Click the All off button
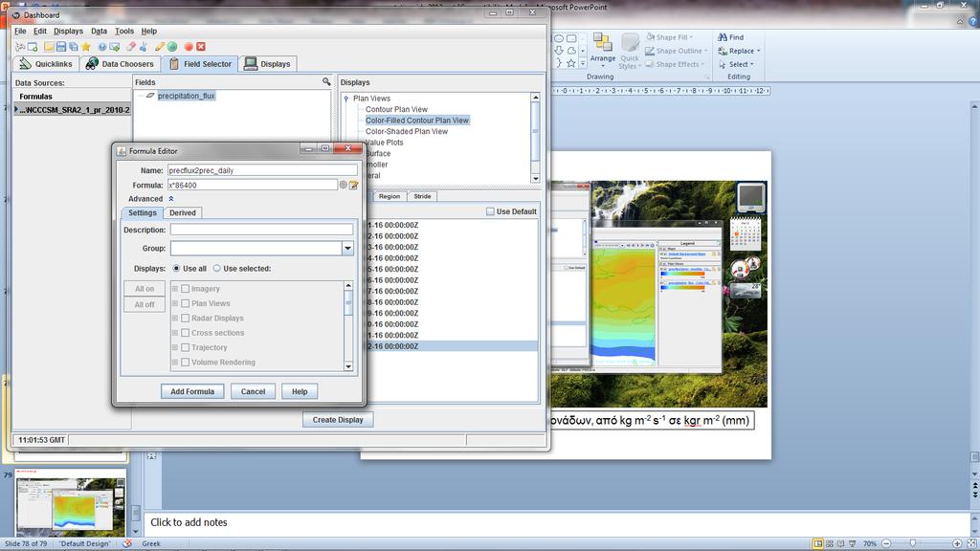This screenshot has width=980, height=551. [x=145, y=304]
